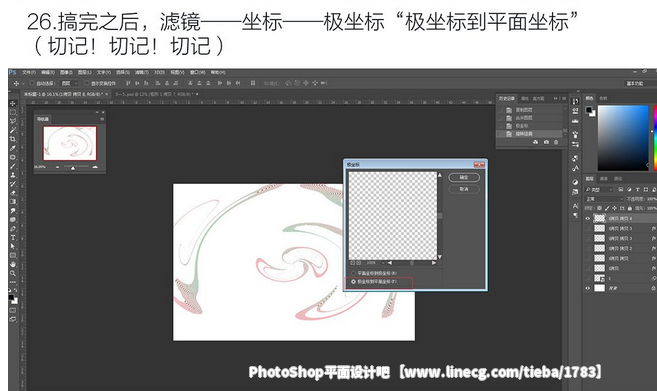Create new snapshot camera icon in History
The height and width of the screenshot is (391, 657).
click(x=546, y=142)
